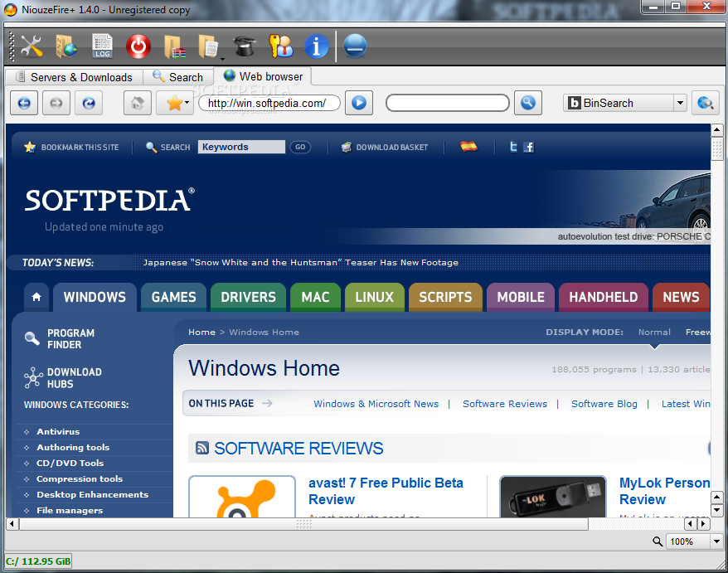Open the settings wrench and screwdriver icon
Viewport: 728px width, 573px height.
[32, 46]
